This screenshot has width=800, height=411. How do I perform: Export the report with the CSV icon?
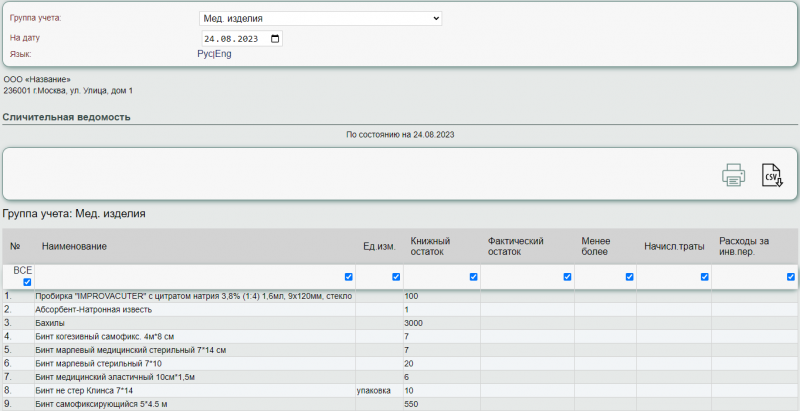(771, 175)
